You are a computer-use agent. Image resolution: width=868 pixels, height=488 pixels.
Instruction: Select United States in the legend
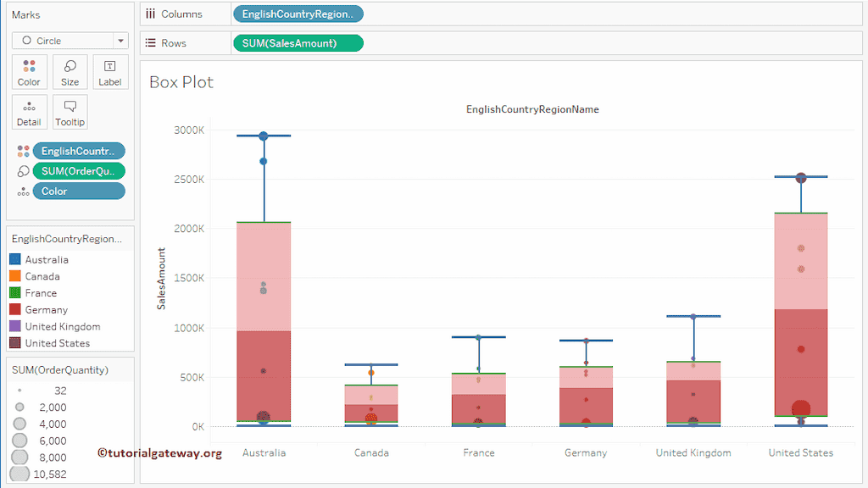pos(57,343)
